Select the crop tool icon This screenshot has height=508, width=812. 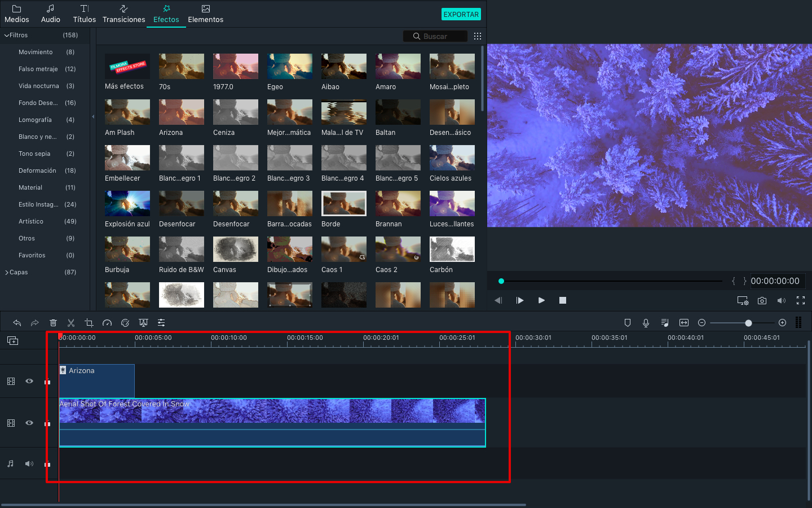pos(89,323)
